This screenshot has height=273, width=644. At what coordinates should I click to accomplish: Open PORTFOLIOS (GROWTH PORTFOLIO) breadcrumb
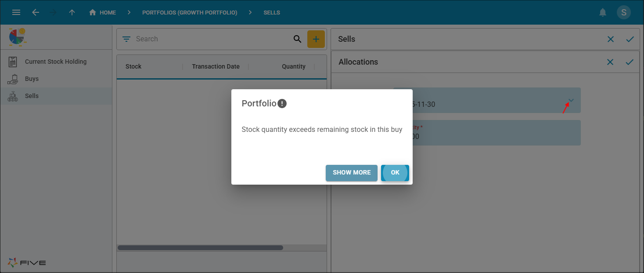coord(190,12)
